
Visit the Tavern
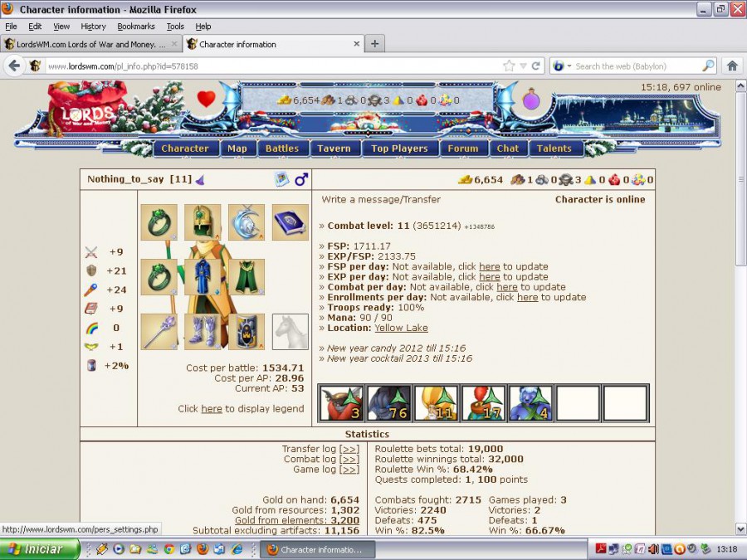(x=334, y=149)
